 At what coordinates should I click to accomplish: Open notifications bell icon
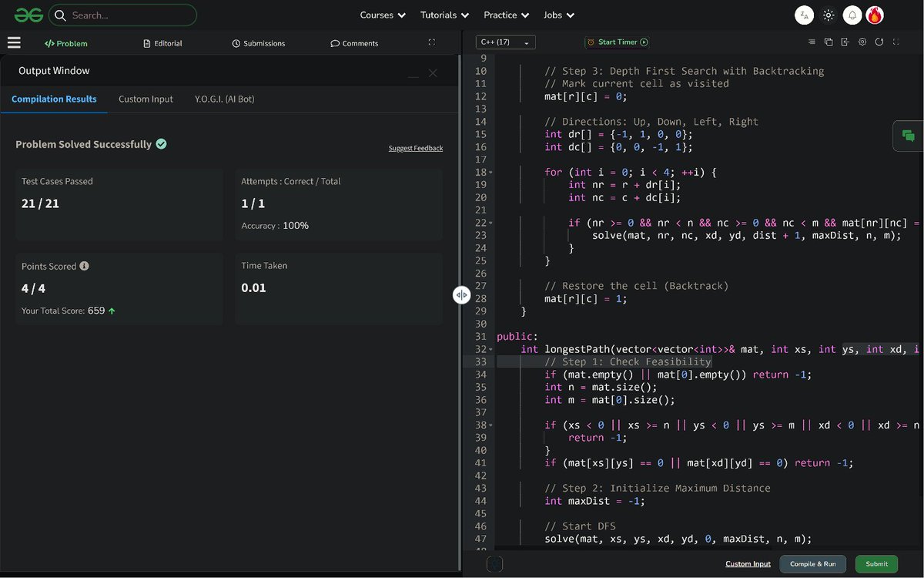(852, 15)
